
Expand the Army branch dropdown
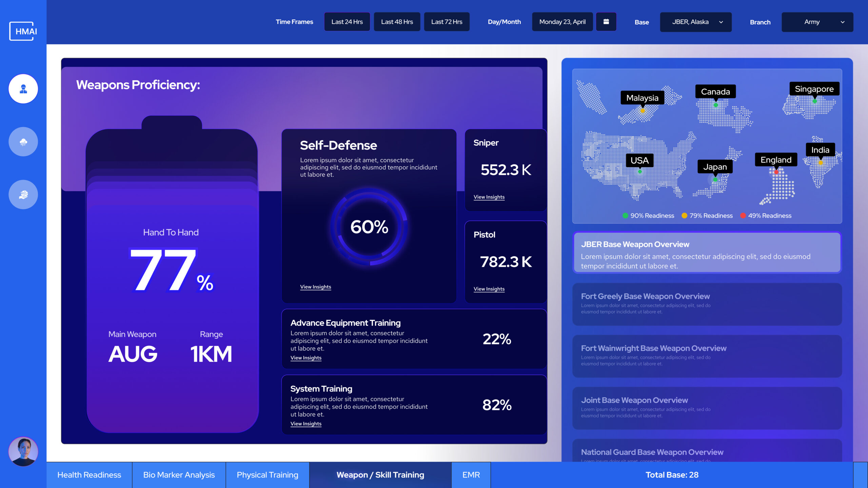click(x=817, y=22)
